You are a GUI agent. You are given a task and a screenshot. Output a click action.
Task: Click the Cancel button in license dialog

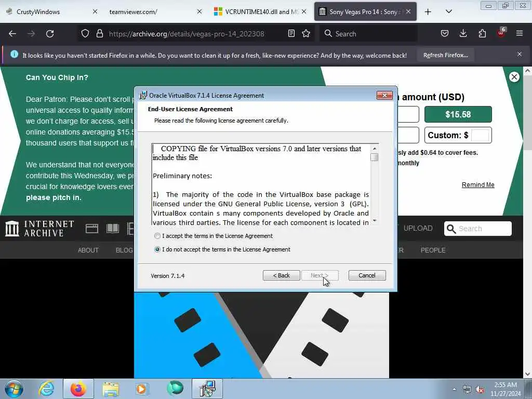click(x=367, y=275)
